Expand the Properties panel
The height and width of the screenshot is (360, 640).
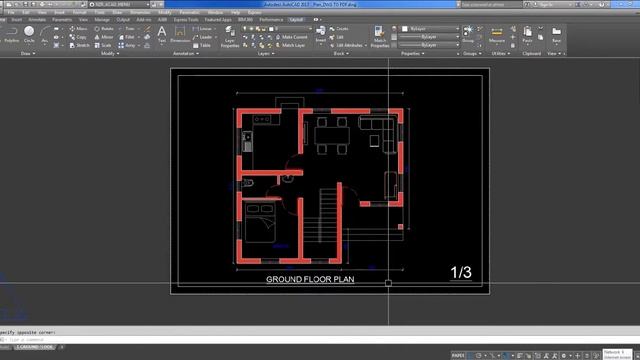413,53
